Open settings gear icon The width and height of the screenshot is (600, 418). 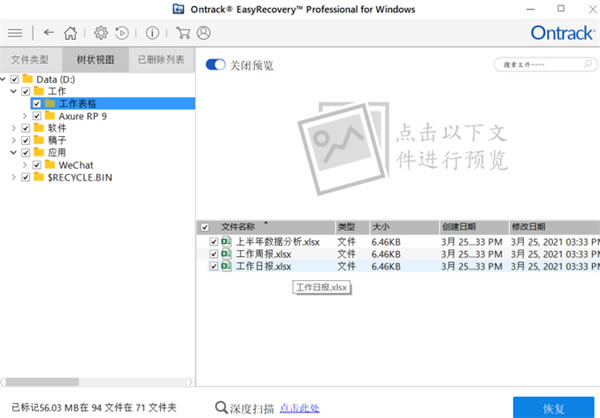click(101, 33)
